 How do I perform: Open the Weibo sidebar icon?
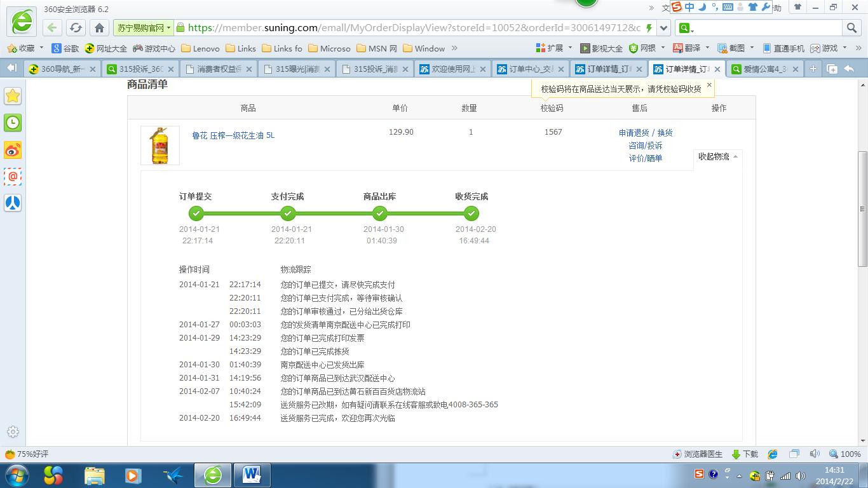pyautogui.click(x=13, y=150)
